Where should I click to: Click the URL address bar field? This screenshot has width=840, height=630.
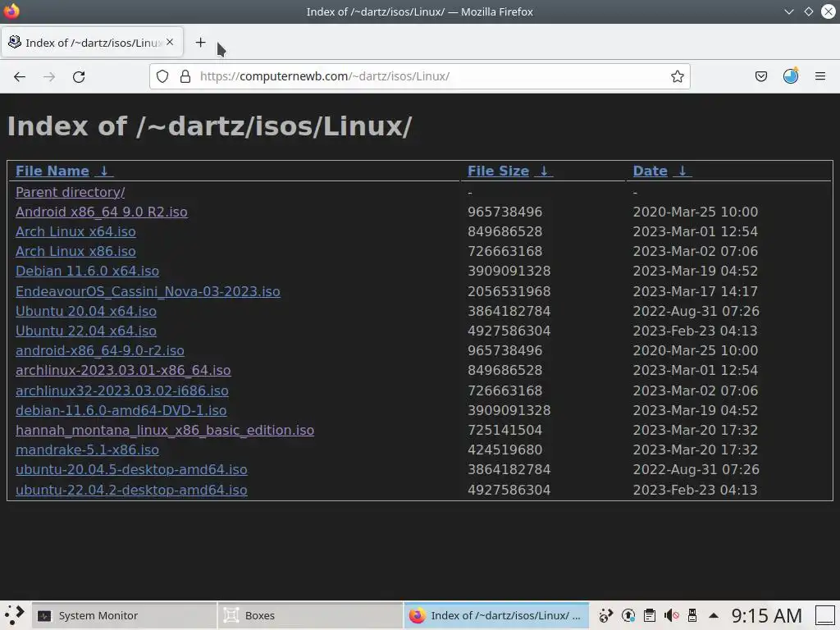419,76
